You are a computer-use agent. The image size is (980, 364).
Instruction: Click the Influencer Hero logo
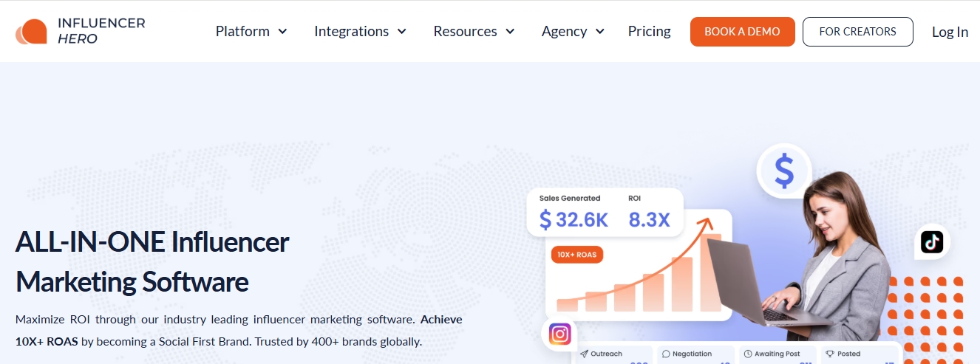(x=80, y=31)
